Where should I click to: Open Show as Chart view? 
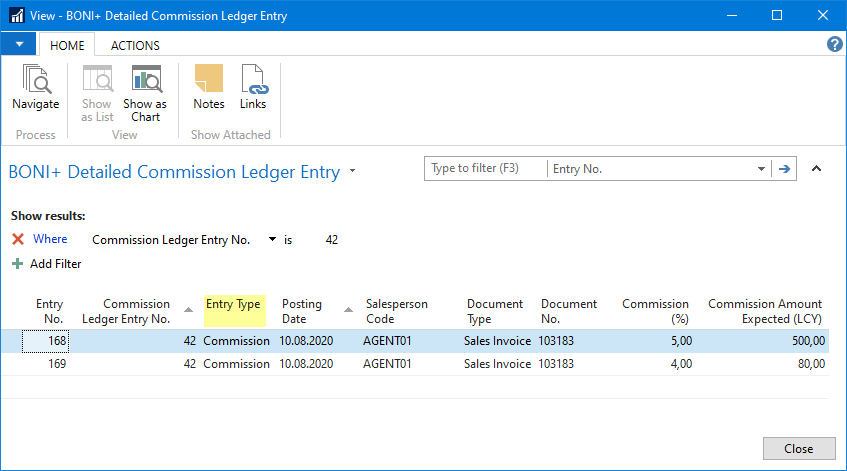tap(145, 93)
